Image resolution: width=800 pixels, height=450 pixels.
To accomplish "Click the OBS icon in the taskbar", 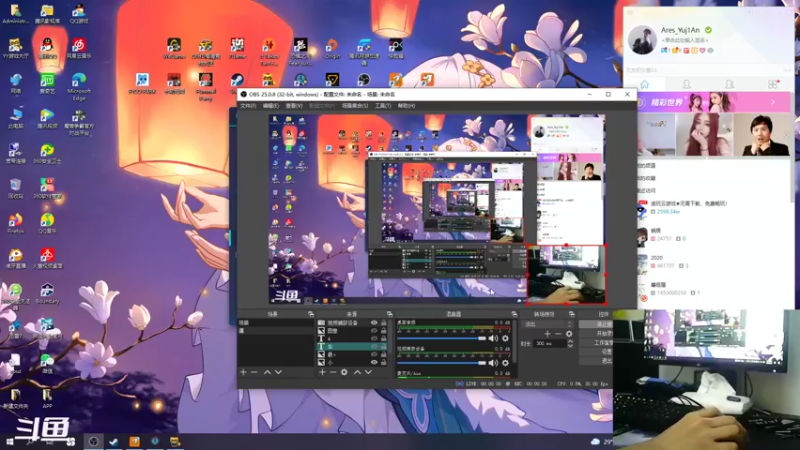I will click(x=93, y=441).
